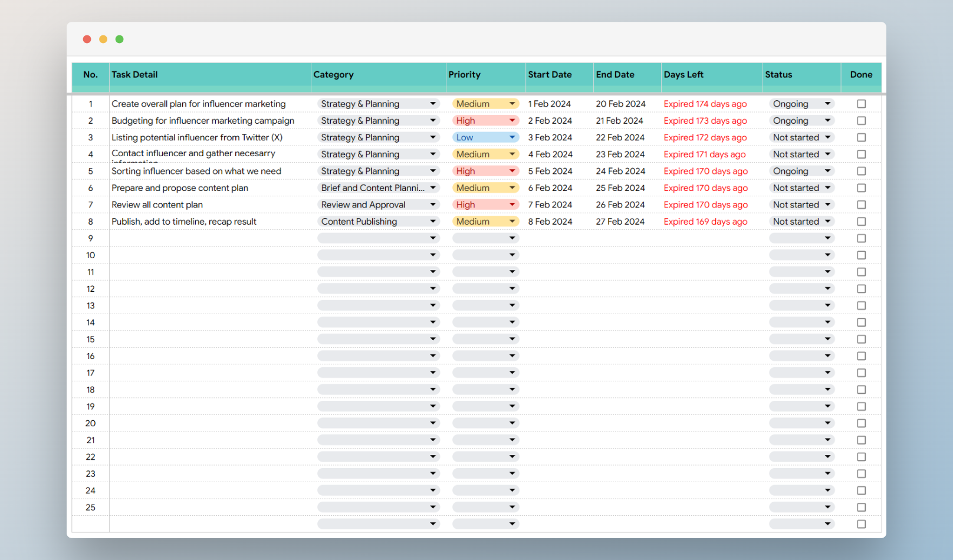Toggle the Done checkbox in row 25
This screenshot has width=953, height=560.
[x=861, y=508]
